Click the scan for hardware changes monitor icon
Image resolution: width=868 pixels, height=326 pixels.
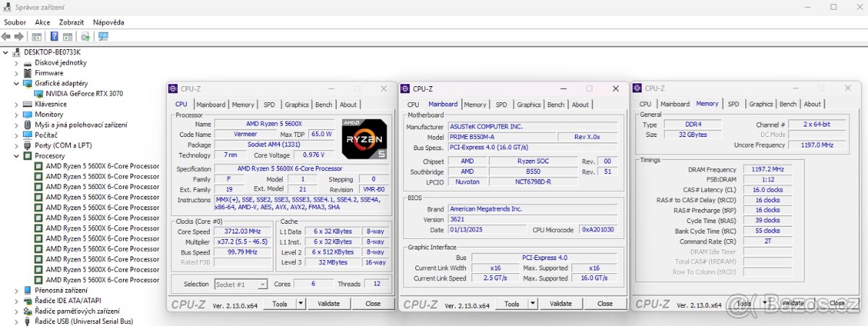pyautogui.click(x=103, y=36)
